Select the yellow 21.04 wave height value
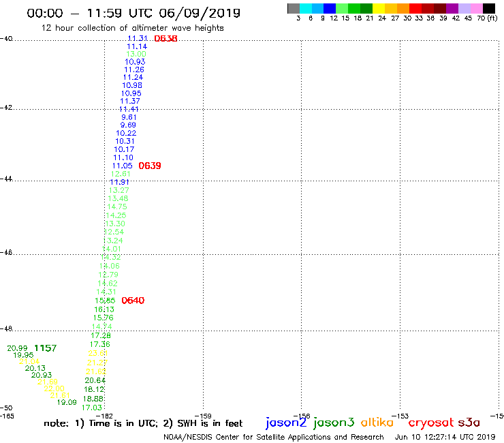The width and height of the screenshot is (504, 443). [29, 362]
